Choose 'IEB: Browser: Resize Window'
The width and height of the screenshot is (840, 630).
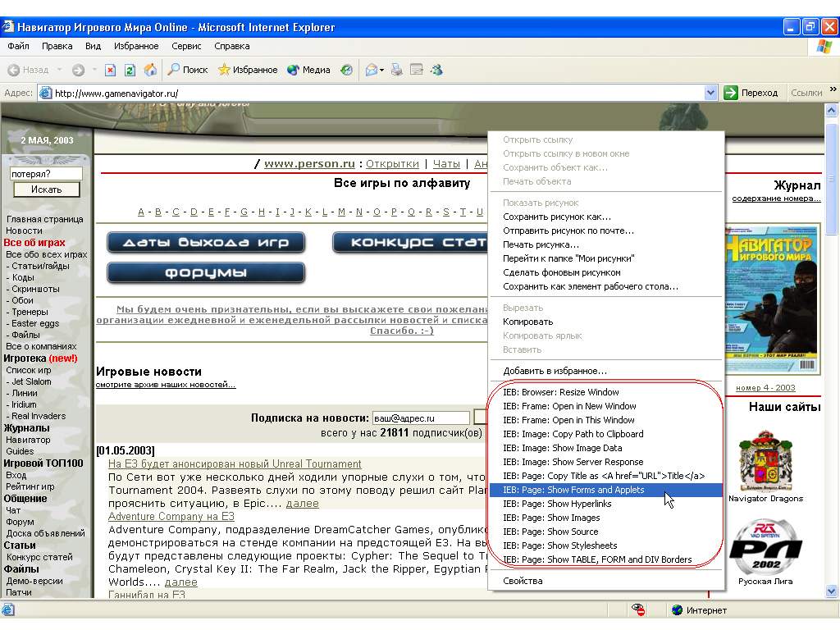point(606,392)
